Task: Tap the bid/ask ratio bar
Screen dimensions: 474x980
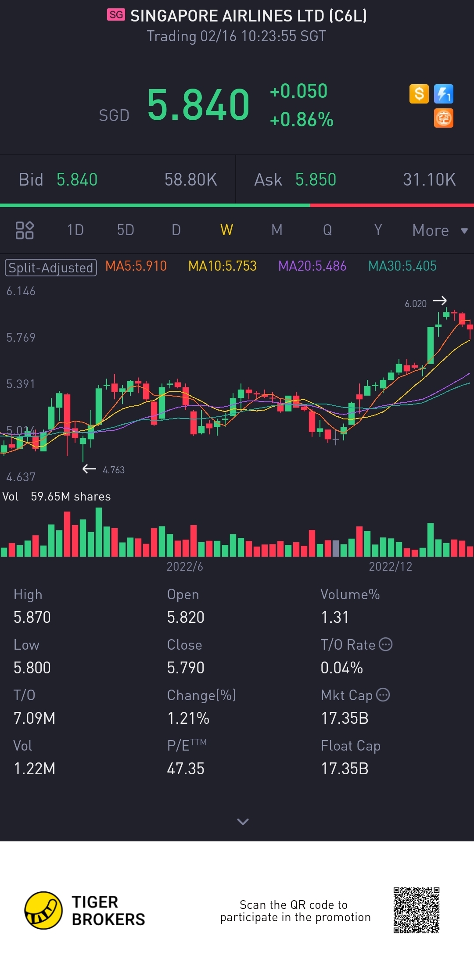Action: pos(237,205)
